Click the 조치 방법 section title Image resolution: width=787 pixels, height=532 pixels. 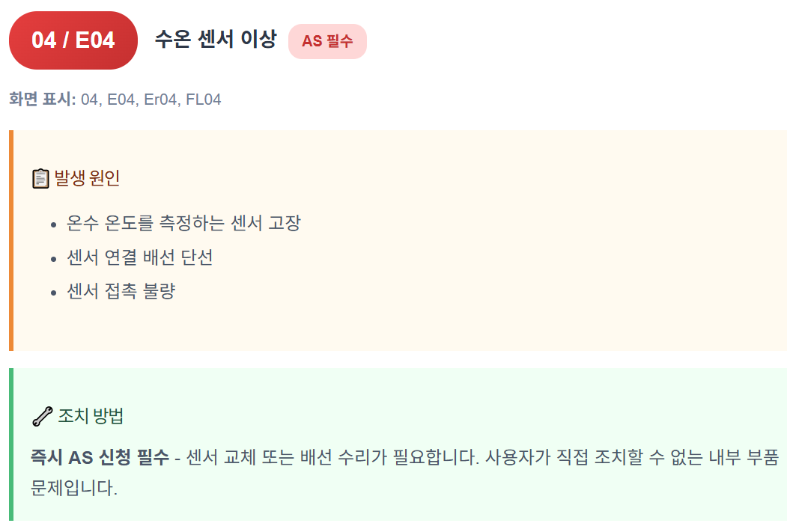coord(91,416)
